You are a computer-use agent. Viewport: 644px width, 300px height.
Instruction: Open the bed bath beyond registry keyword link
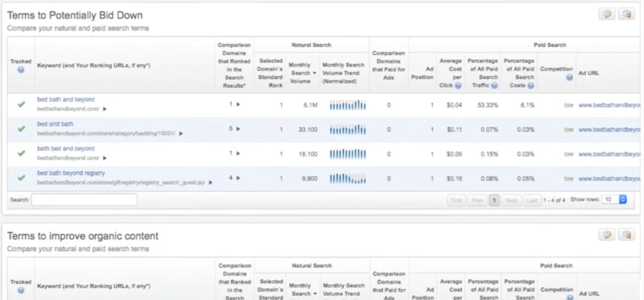(x=71, y=173)
